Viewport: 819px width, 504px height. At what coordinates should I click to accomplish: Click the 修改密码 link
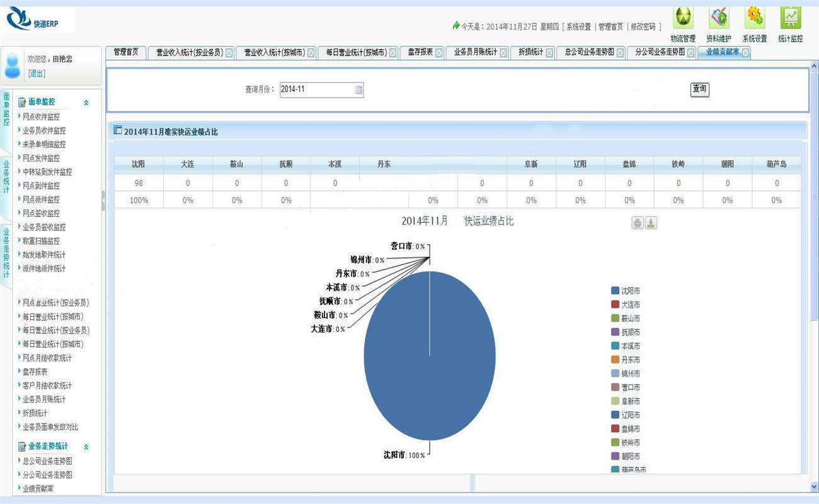[x=643, y=26]
